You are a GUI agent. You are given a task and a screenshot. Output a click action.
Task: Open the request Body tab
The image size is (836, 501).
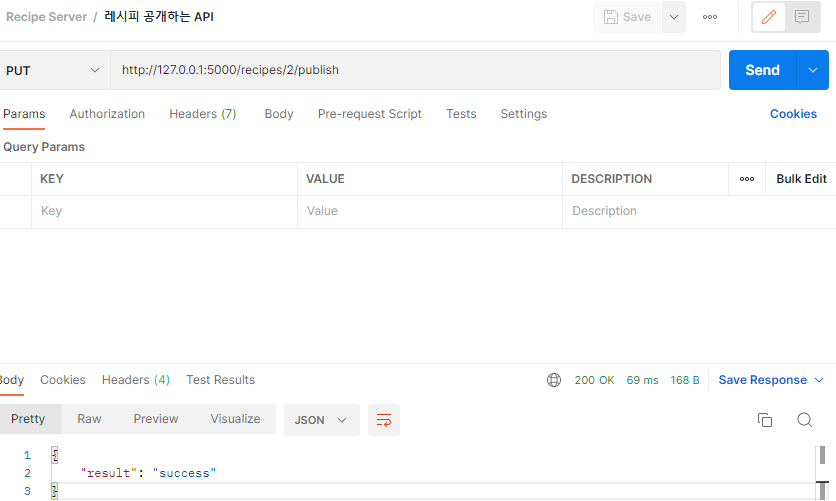[x=279, y=114]
